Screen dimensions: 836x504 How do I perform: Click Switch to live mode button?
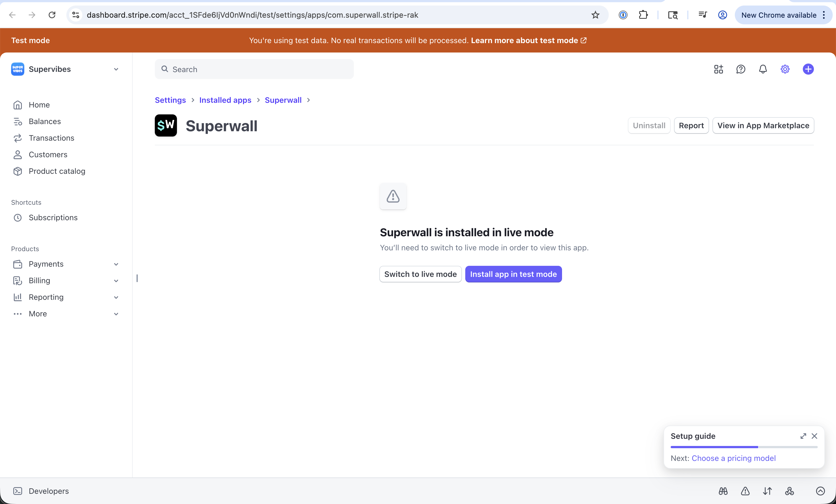420,274
